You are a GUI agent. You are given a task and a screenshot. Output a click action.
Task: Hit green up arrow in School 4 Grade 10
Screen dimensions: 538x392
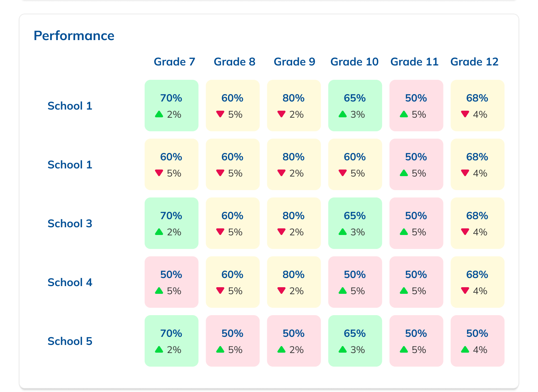(343, 291)
